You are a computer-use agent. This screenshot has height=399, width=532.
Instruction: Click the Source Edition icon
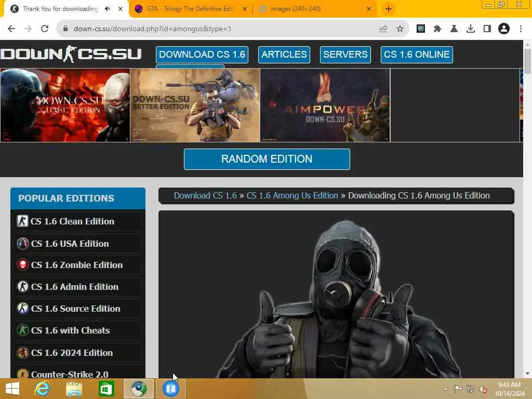coord(22,309)
